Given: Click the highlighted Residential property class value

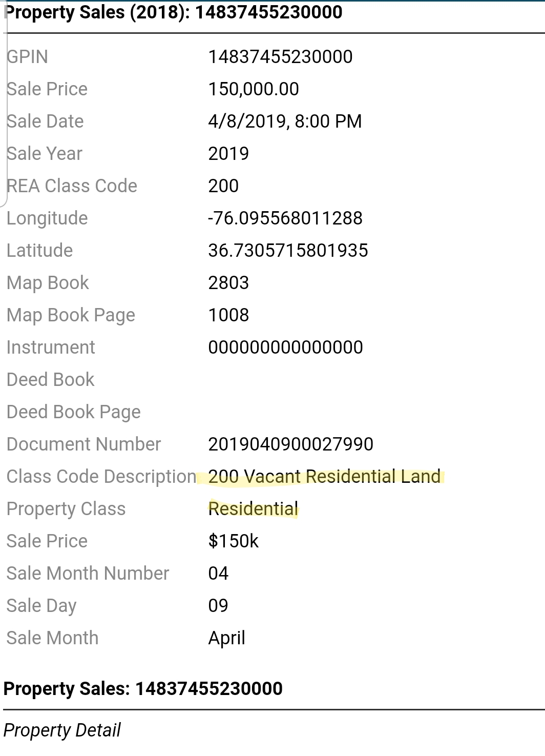Looking at the screenshot, I should point(253,509).
